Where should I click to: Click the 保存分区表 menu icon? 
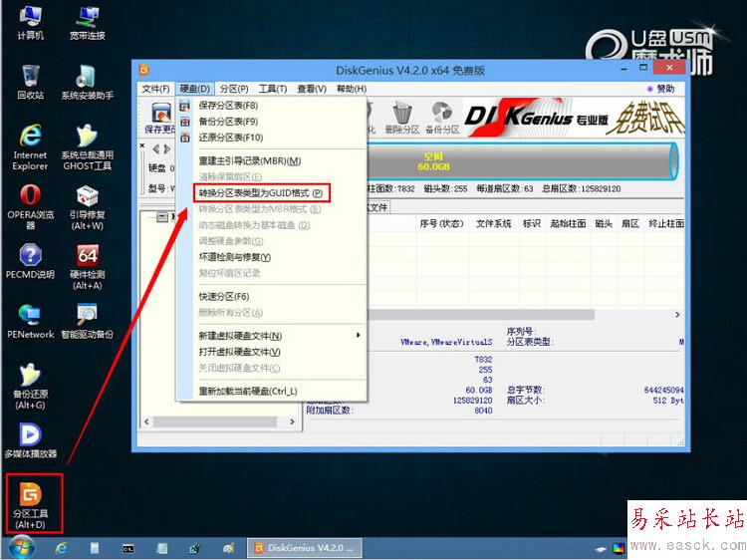coord(185,106)
